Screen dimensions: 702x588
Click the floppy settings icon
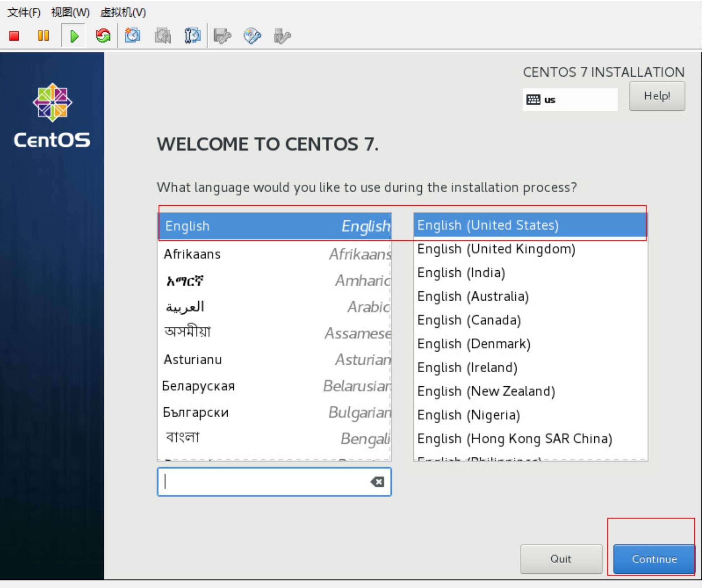coord(222,36)
